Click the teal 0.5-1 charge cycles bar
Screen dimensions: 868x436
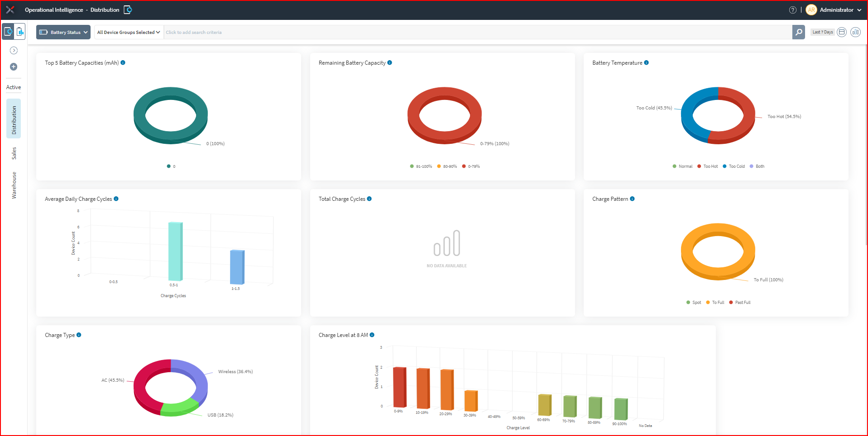175,251
